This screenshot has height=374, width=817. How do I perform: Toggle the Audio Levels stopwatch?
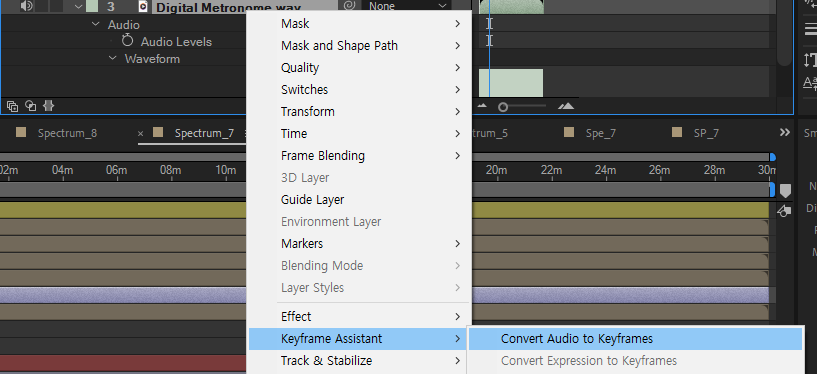tap(127, 41)
